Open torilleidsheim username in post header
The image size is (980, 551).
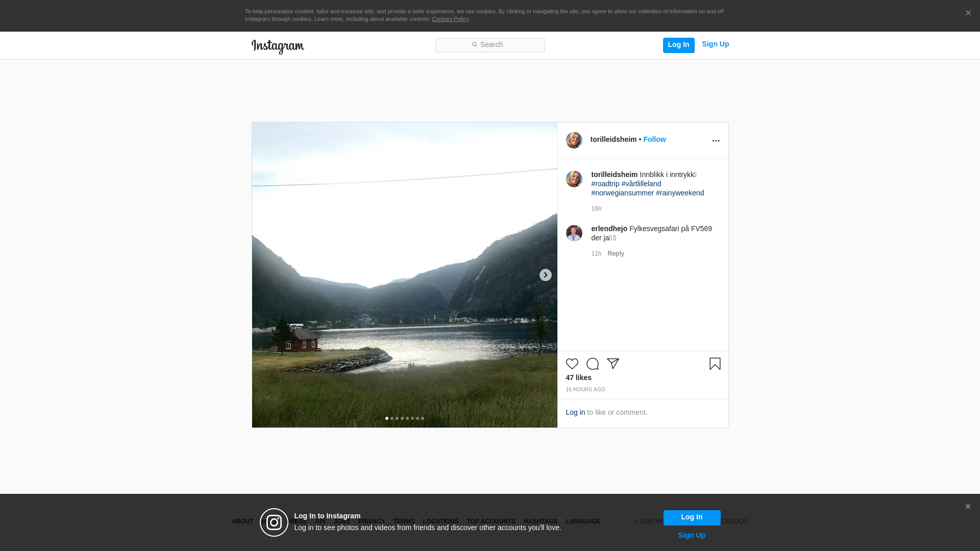tap(614, 139)
